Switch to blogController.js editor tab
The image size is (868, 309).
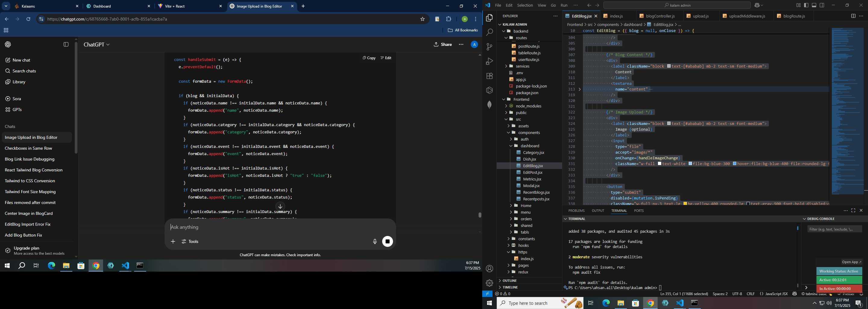tap(657, 16)
